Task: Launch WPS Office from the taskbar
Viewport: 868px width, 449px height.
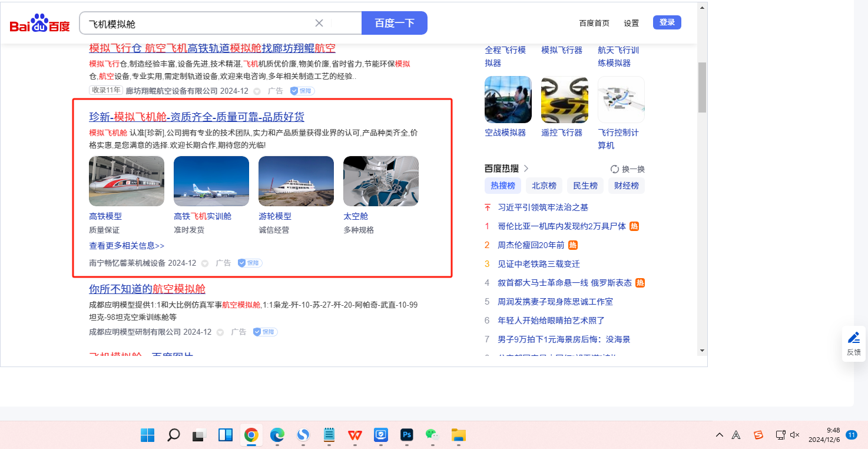Action: [x=355, y=435]
